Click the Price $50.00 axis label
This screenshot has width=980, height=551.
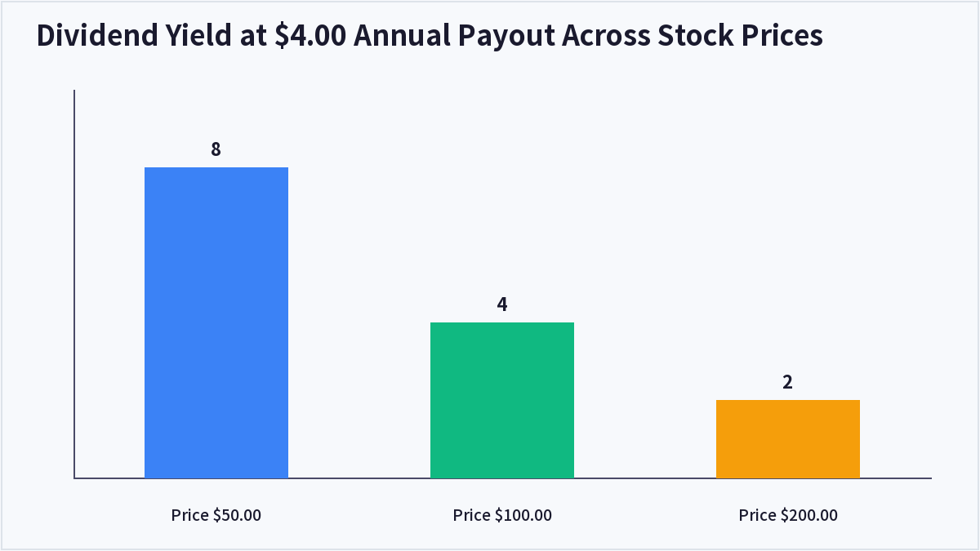coord(216,515)
